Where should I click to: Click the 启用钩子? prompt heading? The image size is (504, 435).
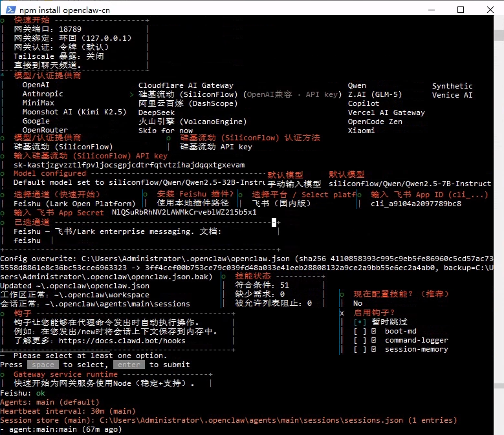tap(374, 313)
